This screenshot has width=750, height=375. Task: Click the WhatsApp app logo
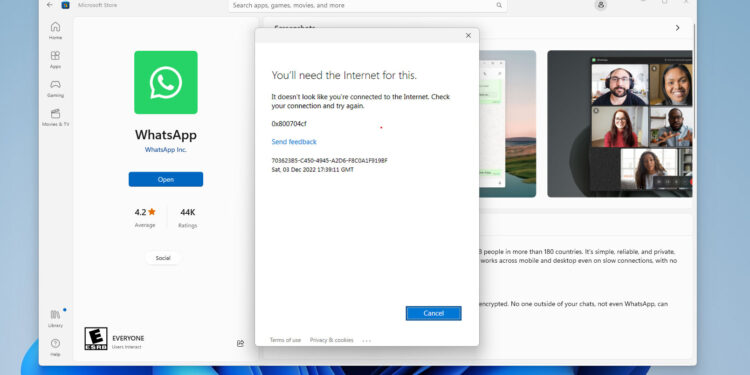pos(165,82)
